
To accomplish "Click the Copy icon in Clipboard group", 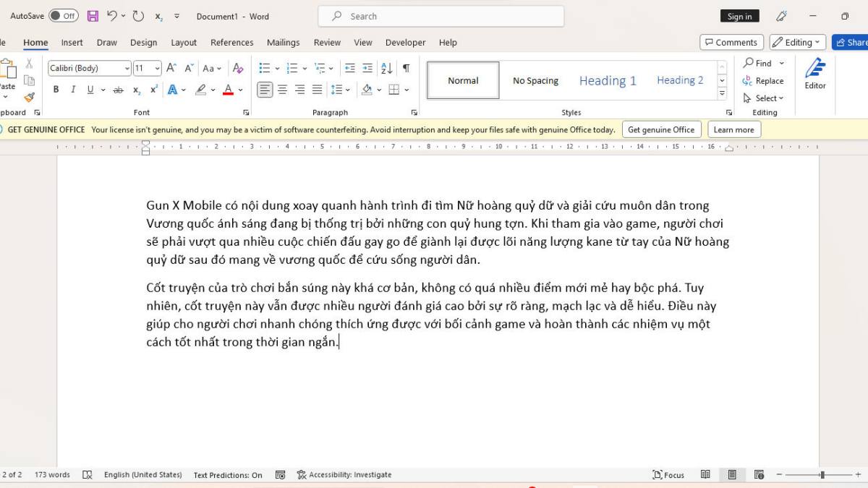I will 29,80.
